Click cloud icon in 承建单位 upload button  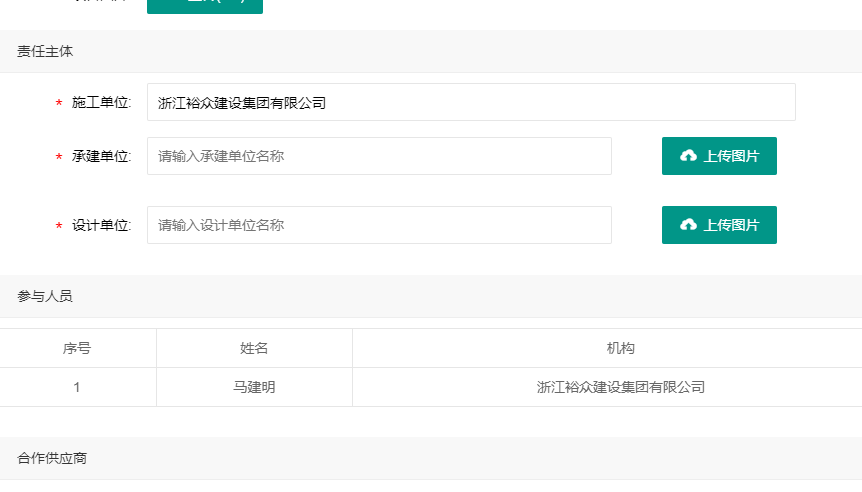coord(688,156)
